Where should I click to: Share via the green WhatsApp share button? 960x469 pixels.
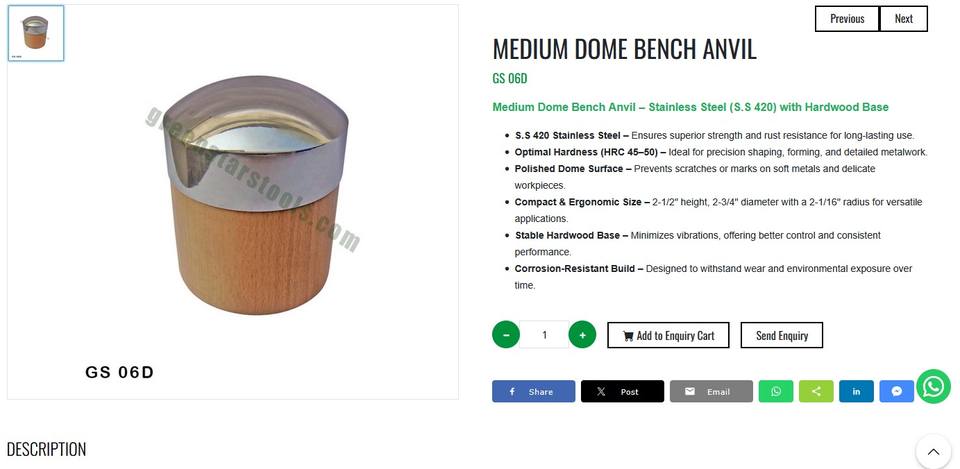pos(776,391)
